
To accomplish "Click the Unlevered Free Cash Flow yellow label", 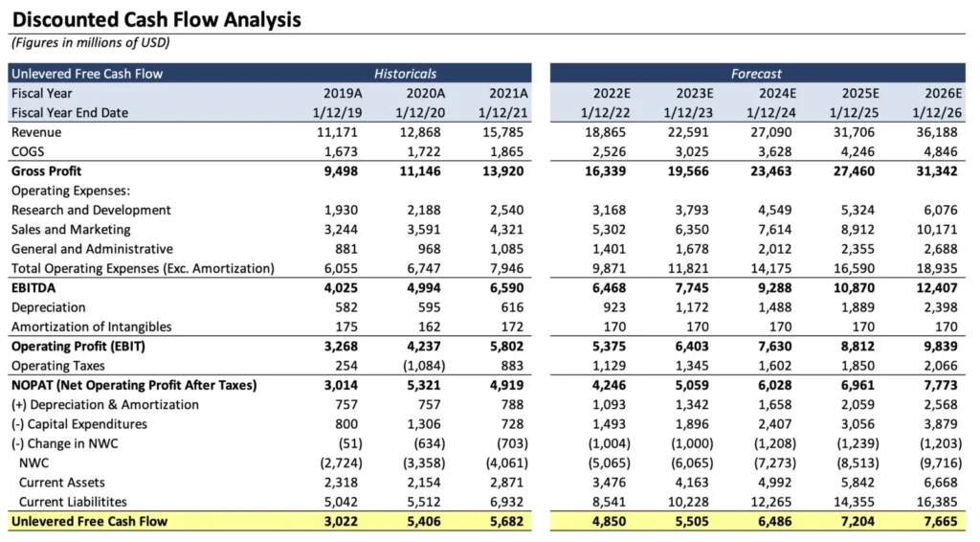I will (89, 521).
